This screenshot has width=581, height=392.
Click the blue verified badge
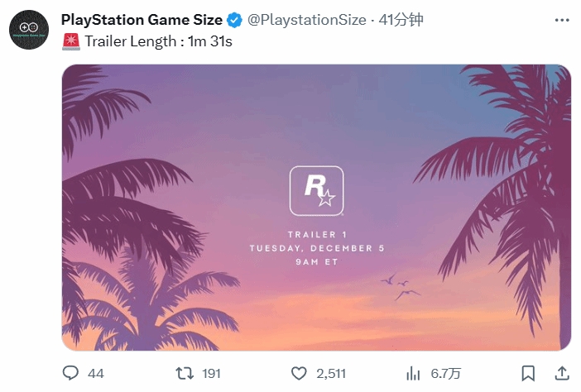point(234,20)
